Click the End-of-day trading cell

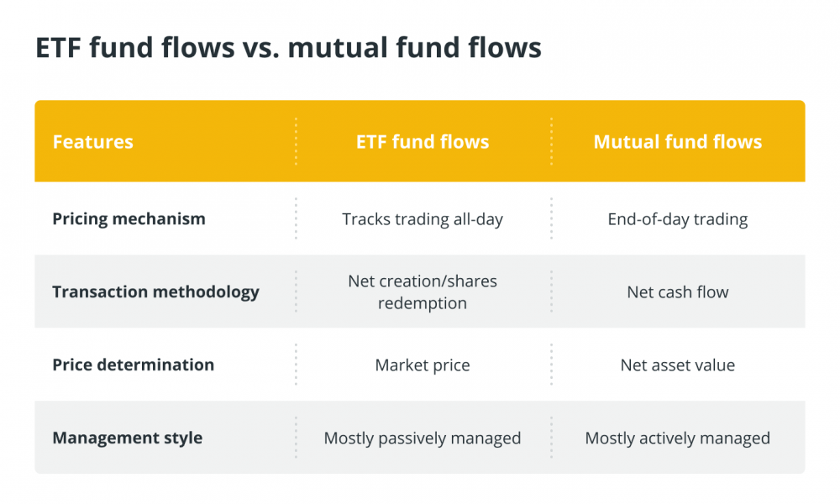click(678, 219)
